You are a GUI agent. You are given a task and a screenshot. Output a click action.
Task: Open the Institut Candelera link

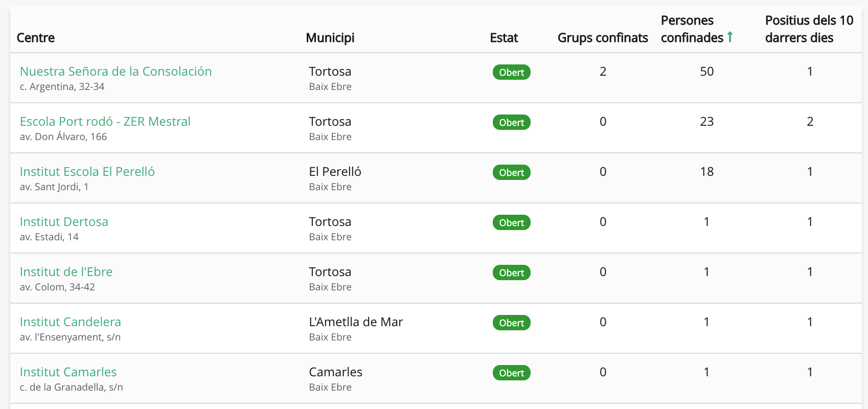click(x=70, y=322)
